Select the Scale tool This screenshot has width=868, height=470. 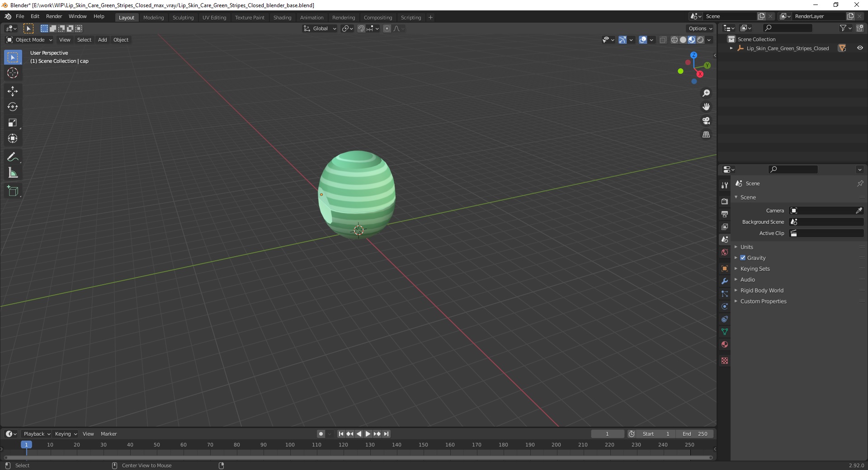13,123
